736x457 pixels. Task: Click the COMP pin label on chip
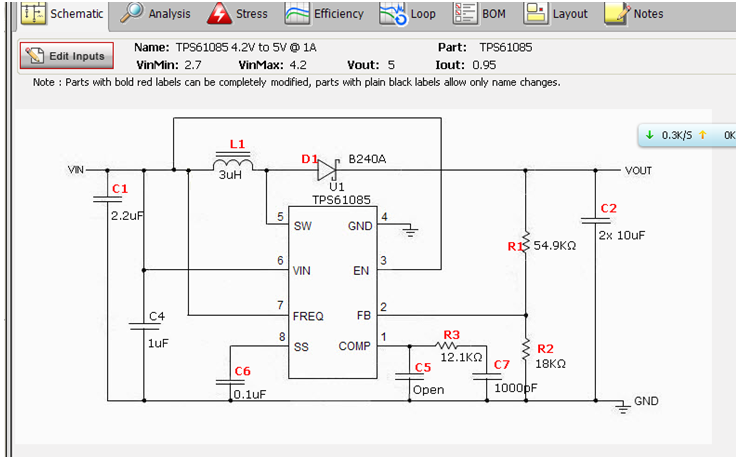354,346
